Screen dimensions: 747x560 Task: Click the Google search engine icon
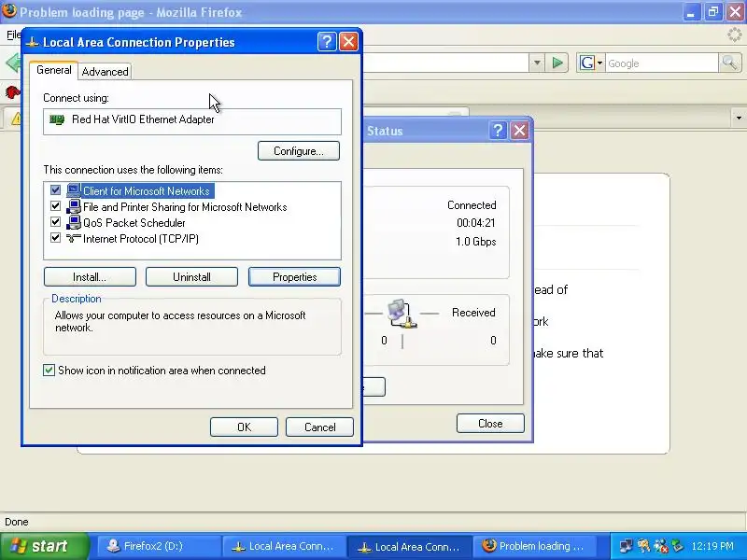click(x=587, y=63)
